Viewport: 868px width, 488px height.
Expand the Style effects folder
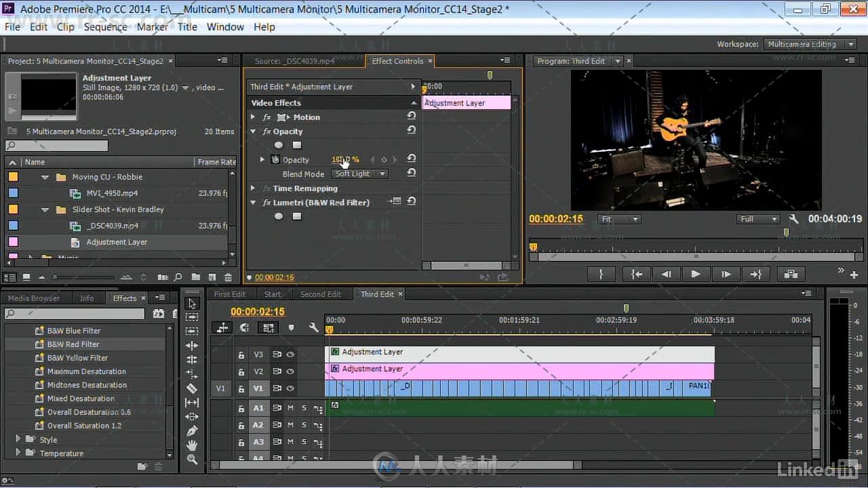click(x=18, y=439)
